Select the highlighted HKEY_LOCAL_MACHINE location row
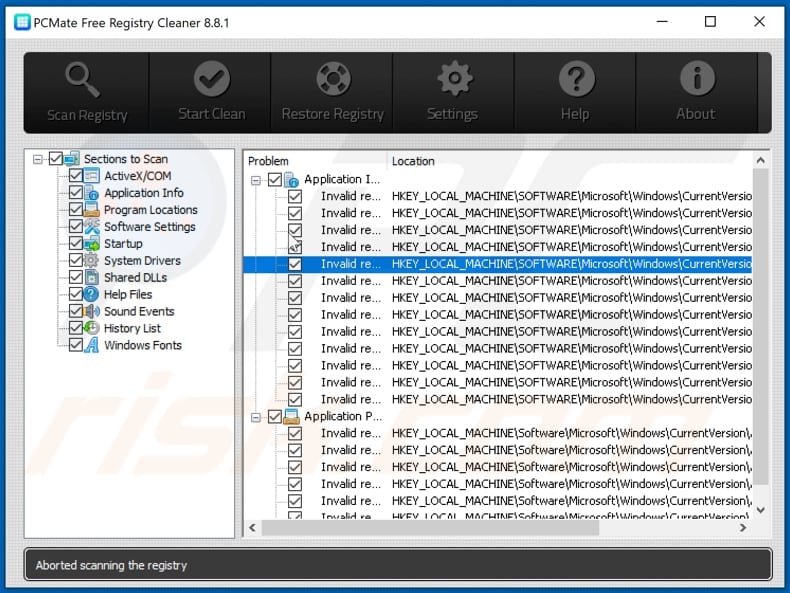This screenshot has width=790, height=593. point(498,264)
